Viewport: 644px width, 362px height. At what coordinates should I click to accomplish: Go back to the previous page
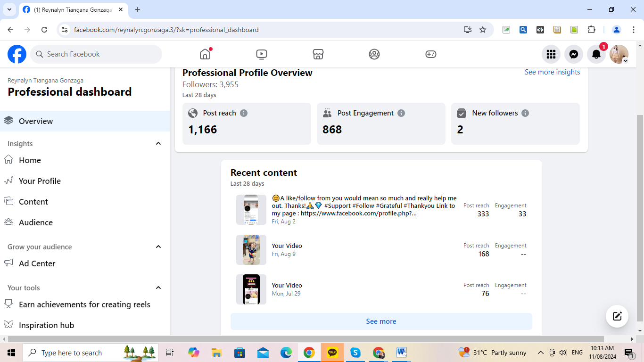11,30
